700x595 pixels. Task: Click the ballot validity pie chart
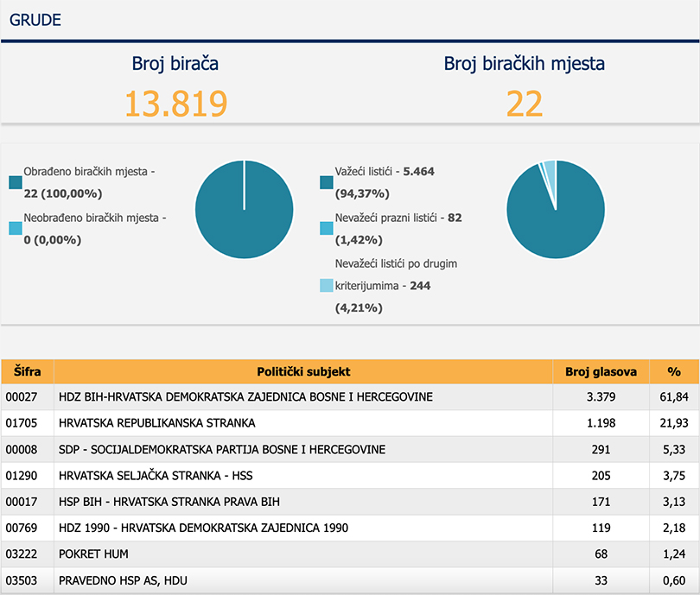pyautogui.click(x=556, y=209)
